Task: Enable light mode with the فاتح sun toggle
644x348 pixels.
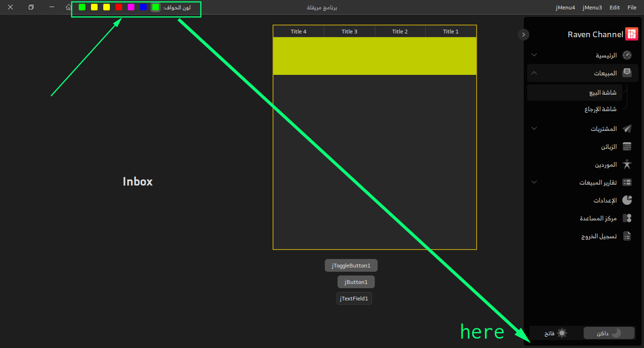Action: point(555,333)
